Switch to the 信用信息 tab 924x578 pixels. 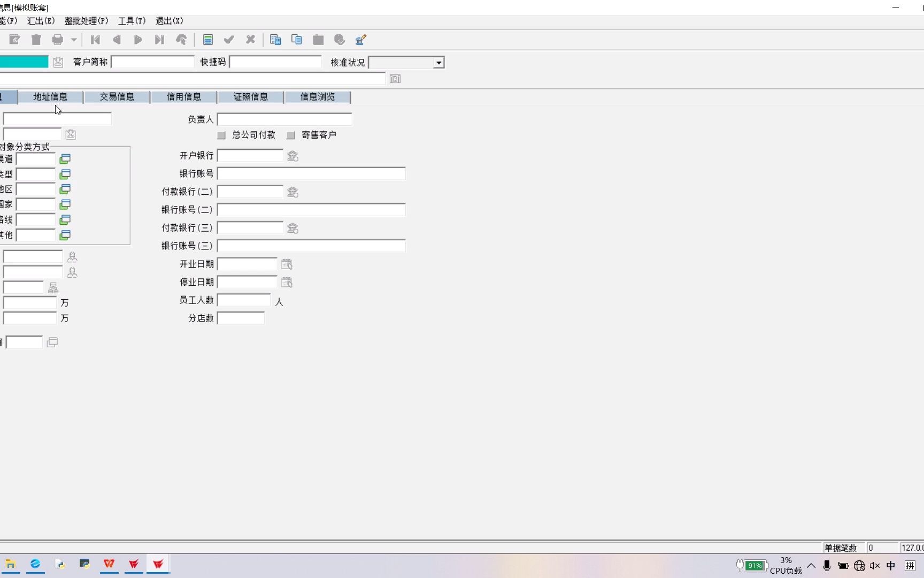coord(184,97)
